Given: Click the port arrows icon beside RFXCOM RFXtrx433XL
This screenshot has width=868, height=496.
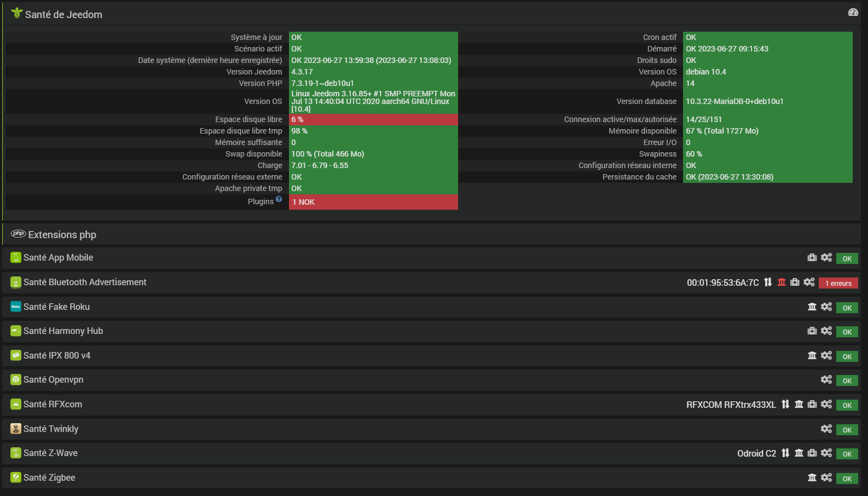Looking at the screenshot, I should 785,404.
